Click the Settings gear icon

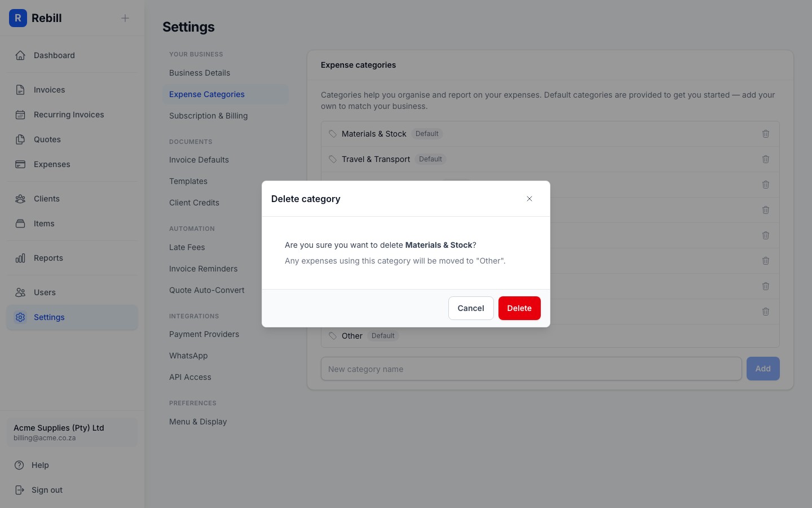pos(20,317)
